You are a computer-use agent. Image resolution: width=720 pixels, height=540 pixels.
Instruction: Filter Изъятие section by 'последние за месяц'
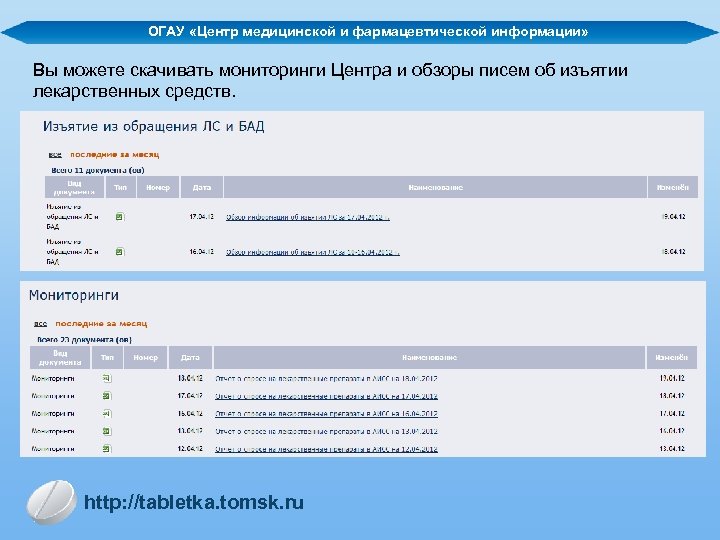click(114, 154)
